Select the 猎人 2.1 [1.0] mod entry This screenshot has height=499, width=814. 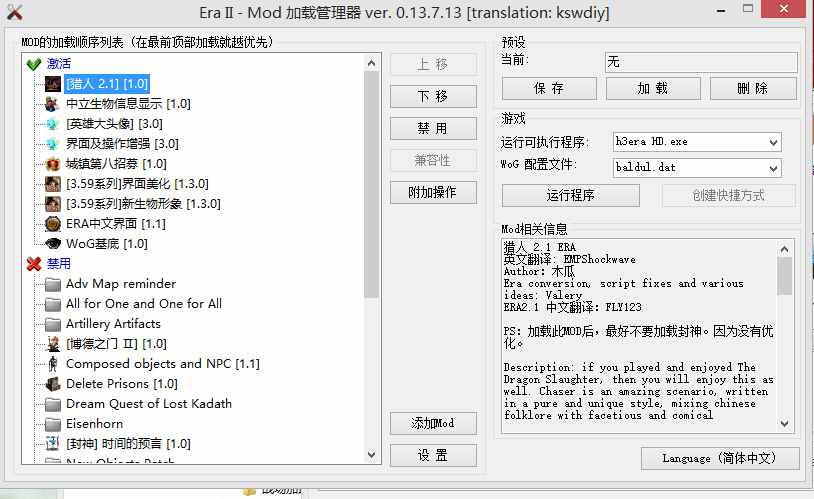pyautogui.click(x=107, y=84)
